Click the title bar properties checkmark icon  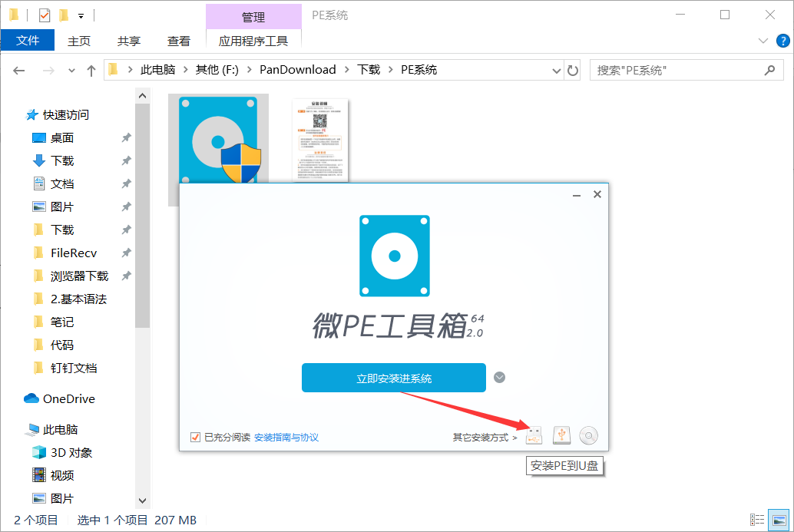pyautogui.click(x=45, y=15)
